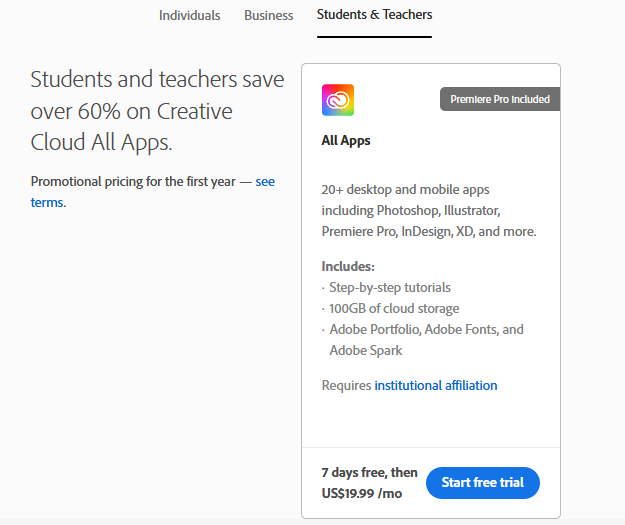Image resolution: width=625 pixels, height=525 pixels.
Task: Open the 'see terms' promotional link
Action: (x=265, y=182)
